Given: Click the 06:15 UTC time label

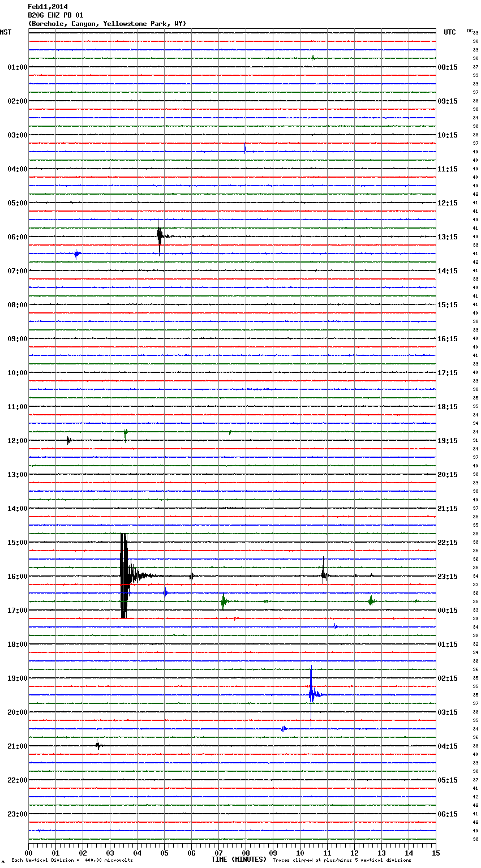Looking at the screenshot, I should point(448,814).
